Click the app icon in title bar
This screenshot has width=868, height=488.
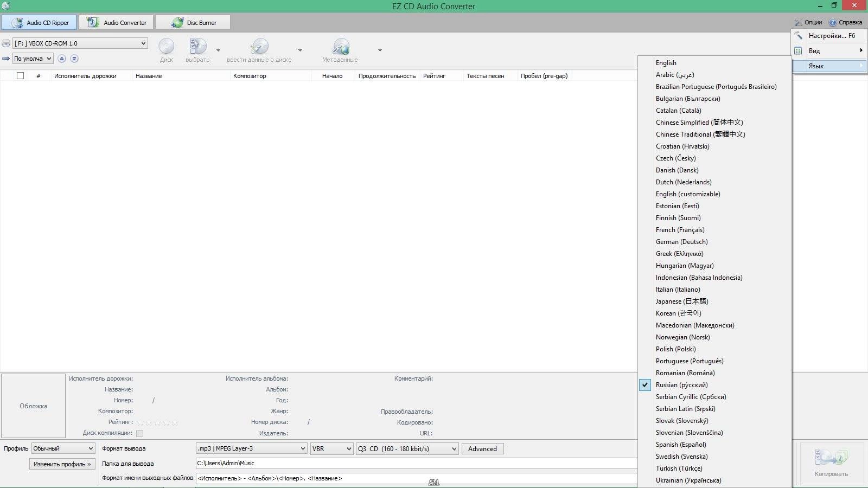(5, 6)
